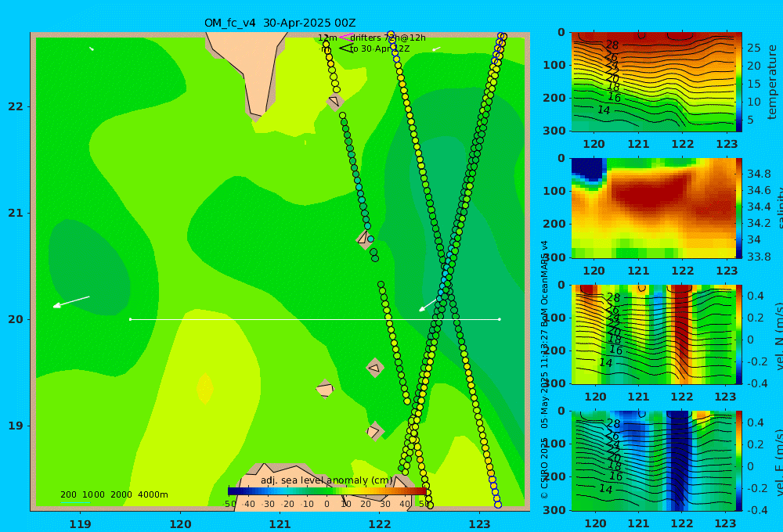Click the 'to 30 Apr 12Z' legend text
The height and width of the screenshot is (532, 783).
click(380, 49)
